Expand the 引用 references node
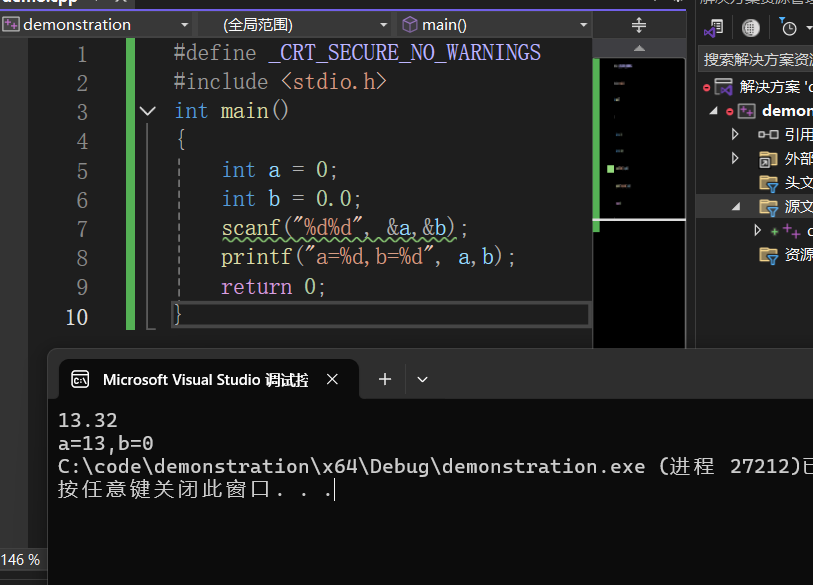Screen dimensions: 813x585 [735, 134]
